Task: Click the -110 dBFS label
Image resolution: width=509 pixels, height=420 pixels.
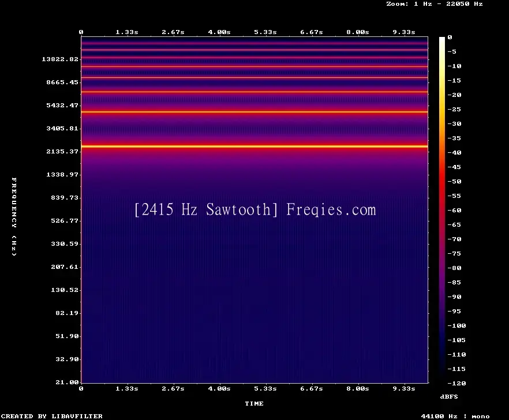Action: tap(456, 354)
